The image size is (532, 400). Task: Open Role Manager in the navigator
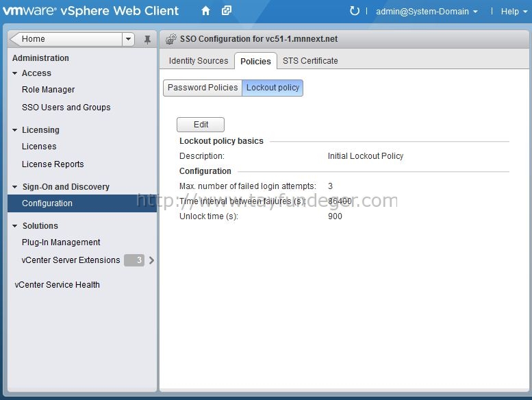(x=48, y=90)
